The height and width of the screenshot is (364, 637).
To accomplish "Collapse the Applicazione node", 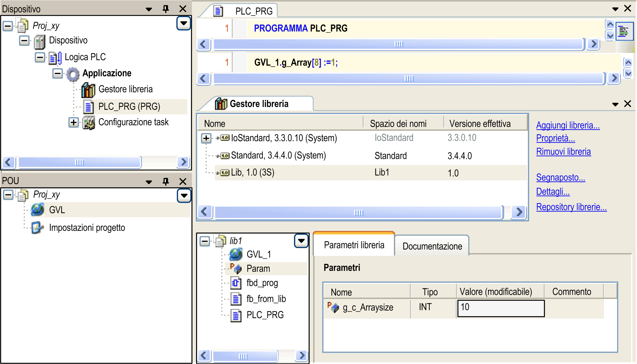I will (57, 74).
